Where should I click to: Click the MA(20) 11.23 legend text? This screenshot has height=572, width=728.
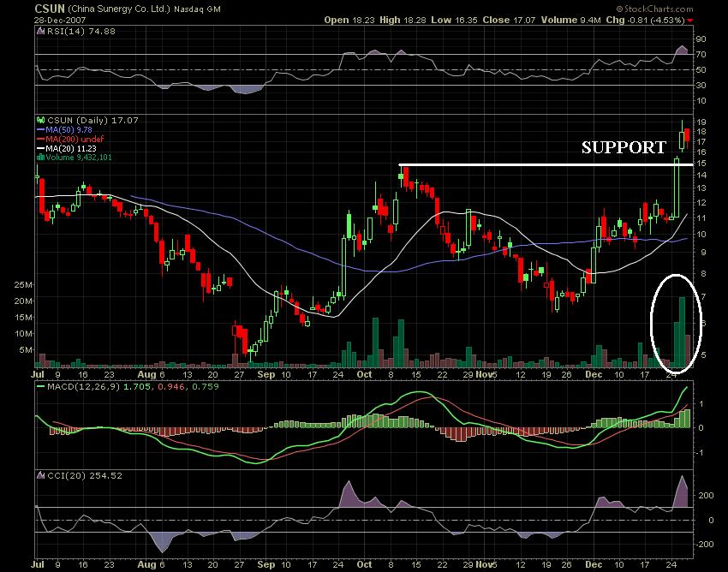(71, 149)
